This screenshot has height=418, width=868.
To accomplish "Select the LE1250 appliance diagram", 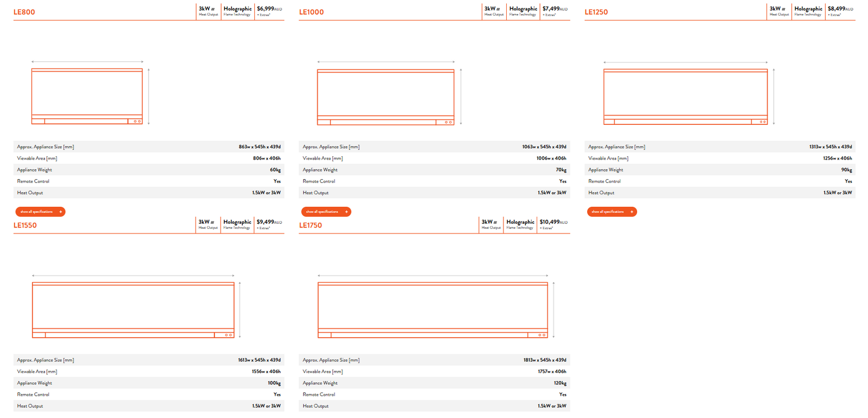I will (685, 97).
